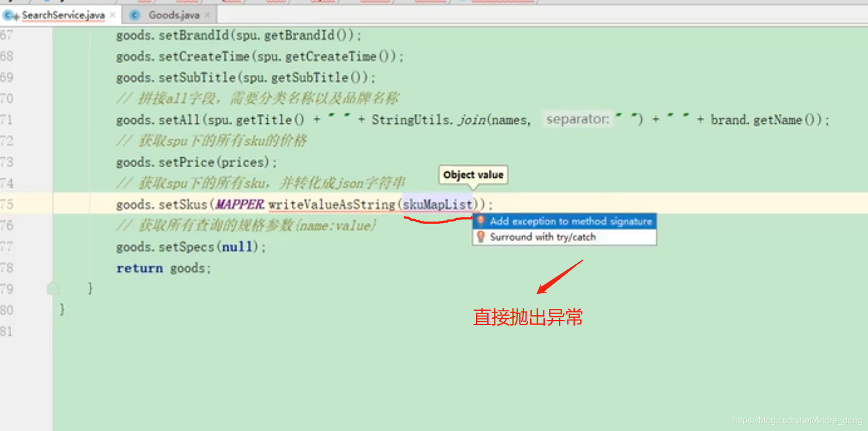Click the comment on line 76
This screenshot has width=868, height=431.
click(x=247, y=226)
